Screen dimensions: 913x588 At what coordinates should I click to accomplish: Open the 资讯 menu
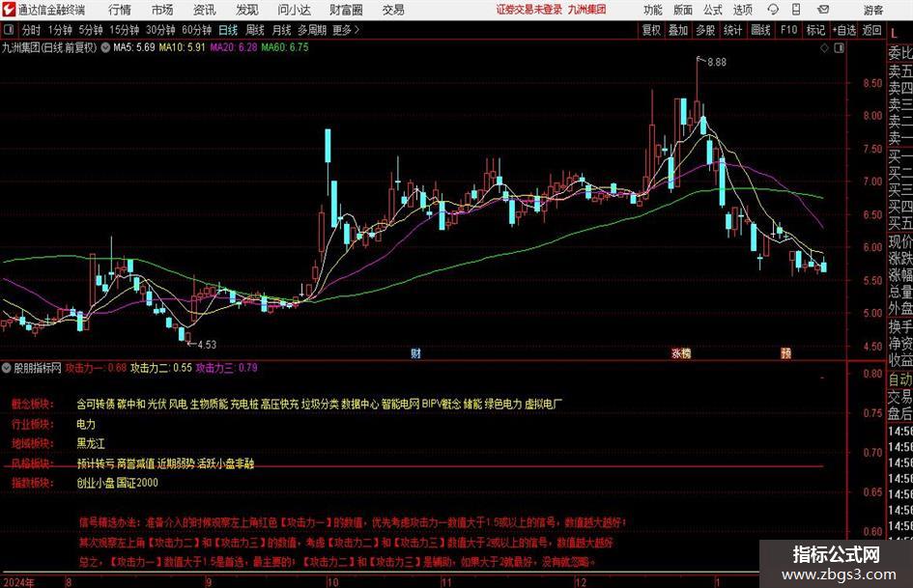[205, 10]
